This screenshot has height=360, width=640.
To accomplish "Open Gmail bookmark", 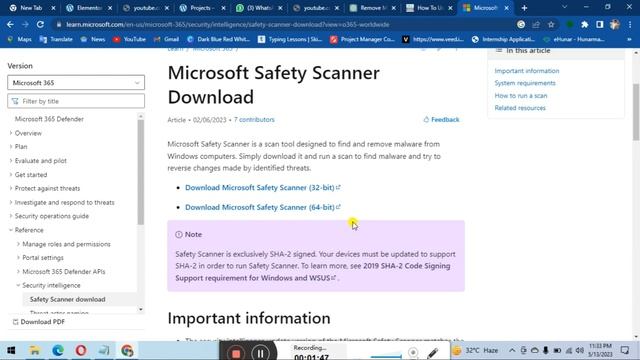I will [x=167, y=39].
